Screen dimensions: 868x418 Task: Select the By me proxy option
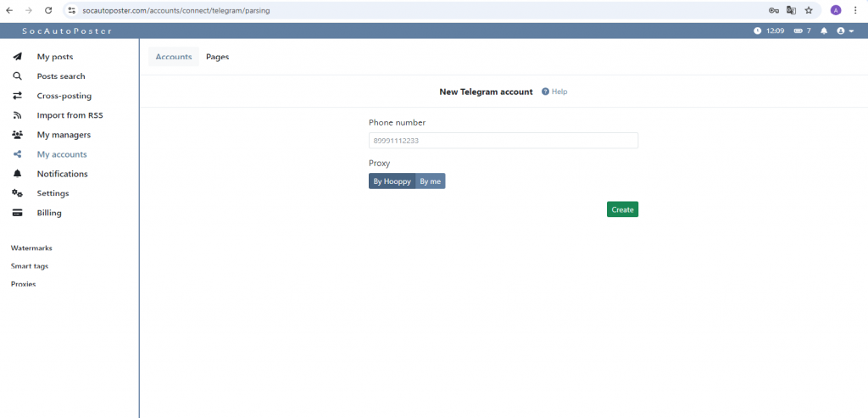[x=430, y=181]
